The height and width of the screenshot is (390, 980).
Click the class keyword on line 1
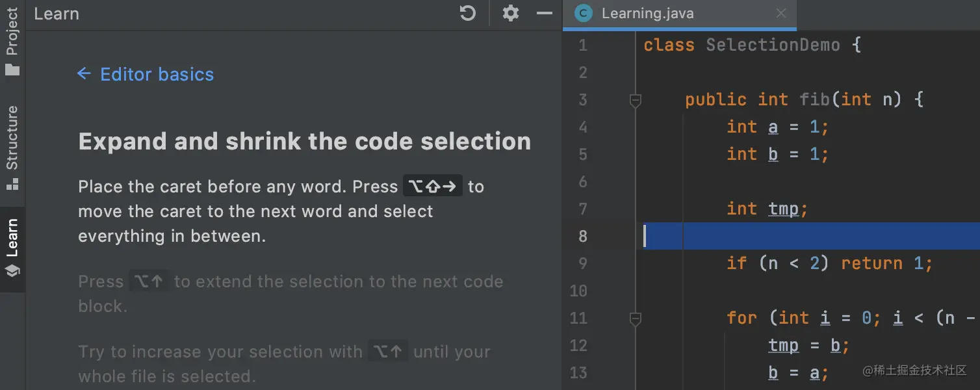point(669,44)
